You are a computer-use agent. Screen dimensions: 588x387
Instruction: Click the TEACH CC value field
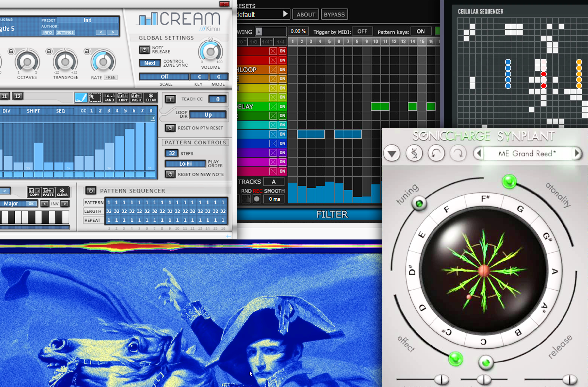tap(218, 99)
